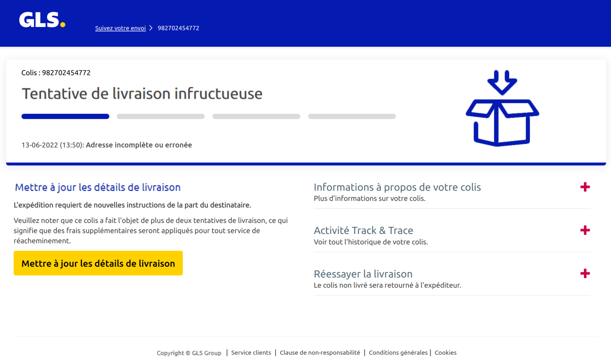
Task: Click the fourth grey progress bar segment
Action: click(x=352, y=116)
